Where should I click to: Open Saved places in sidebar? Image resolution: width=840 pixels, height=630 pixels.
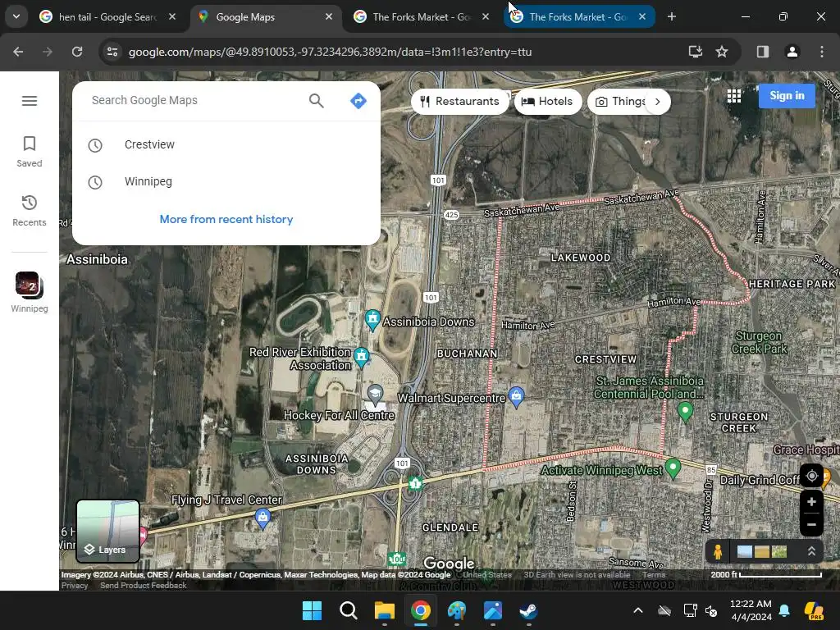[x=30, y=152]
